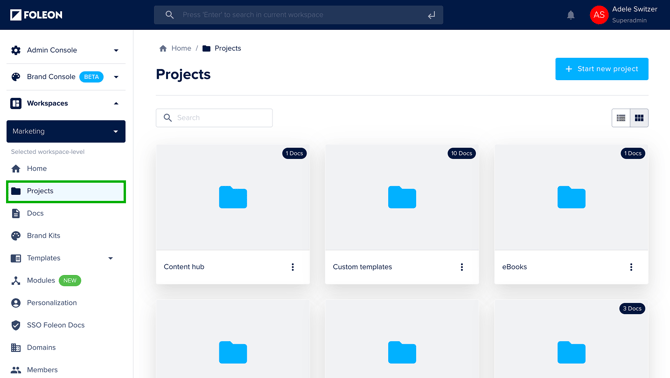Click the Projects page heading

pos(183,74)
